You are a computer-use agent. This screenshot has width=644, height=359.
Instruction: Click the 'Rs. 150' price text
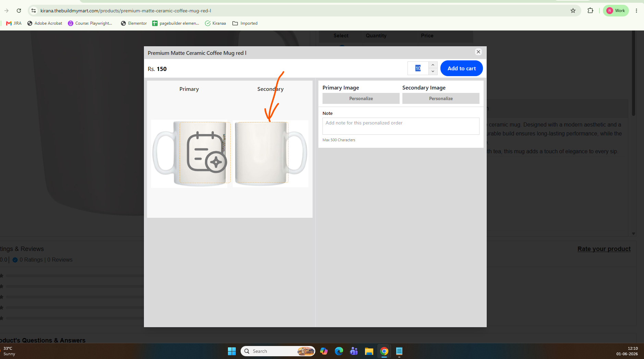(x=157, y=69)
